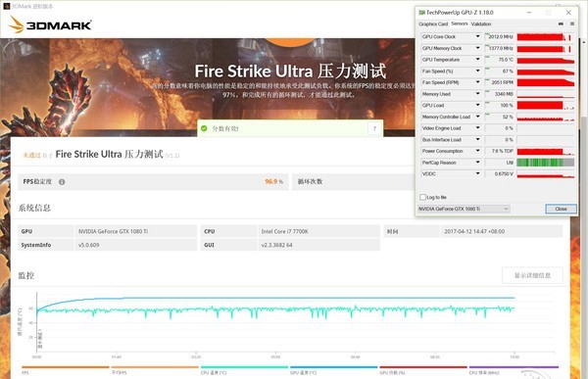Click the GPU-Z title bar app icon
This screenshot has height=379, width=588.
(x=421, y=13)
